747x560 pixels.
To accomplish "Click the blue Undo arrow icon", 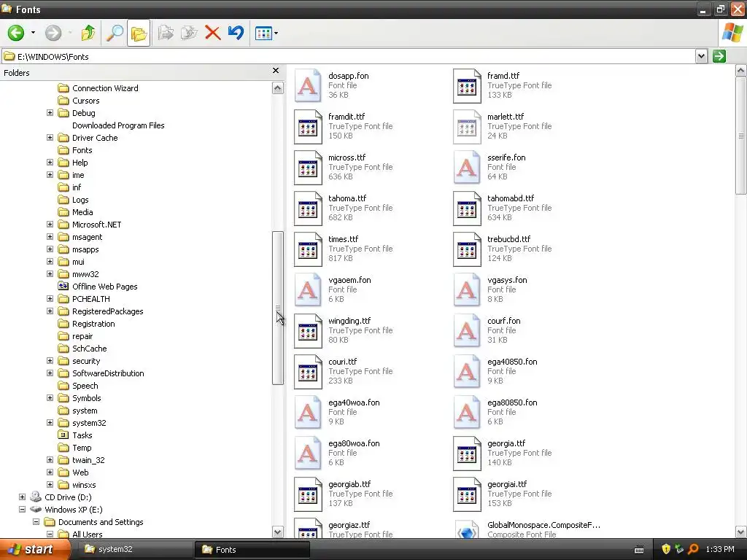I will point(236,33).
